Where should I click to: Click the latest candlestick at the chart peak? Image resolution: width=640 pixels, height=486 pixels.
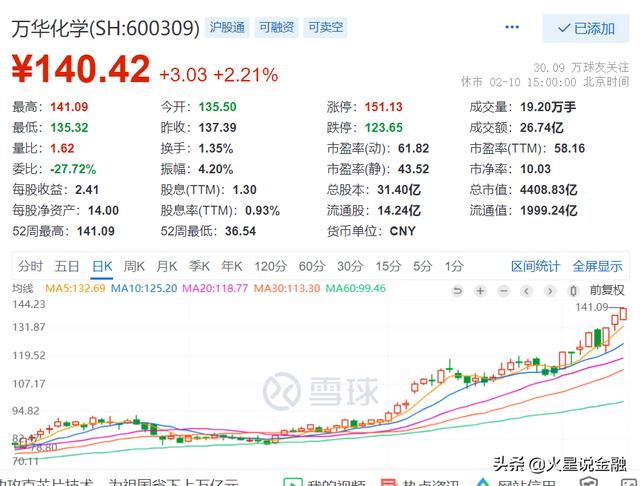[623, 314]
